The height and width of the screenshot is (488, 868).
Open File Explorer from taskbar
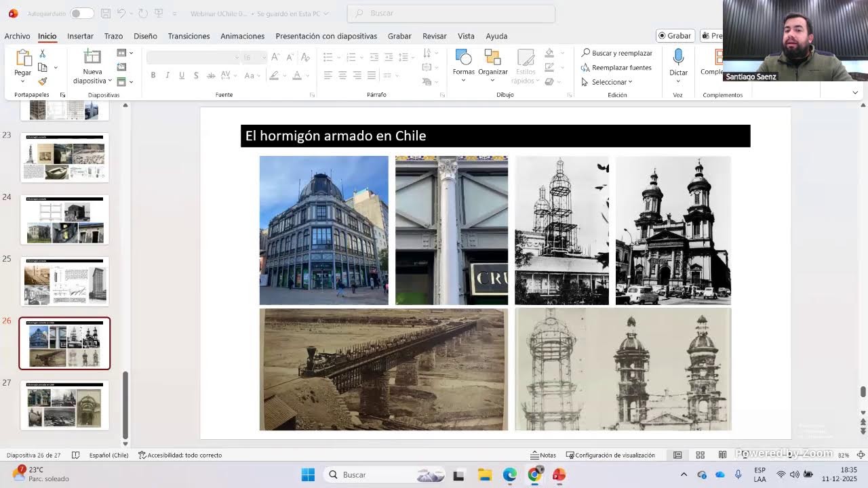[x=484, y=474]
